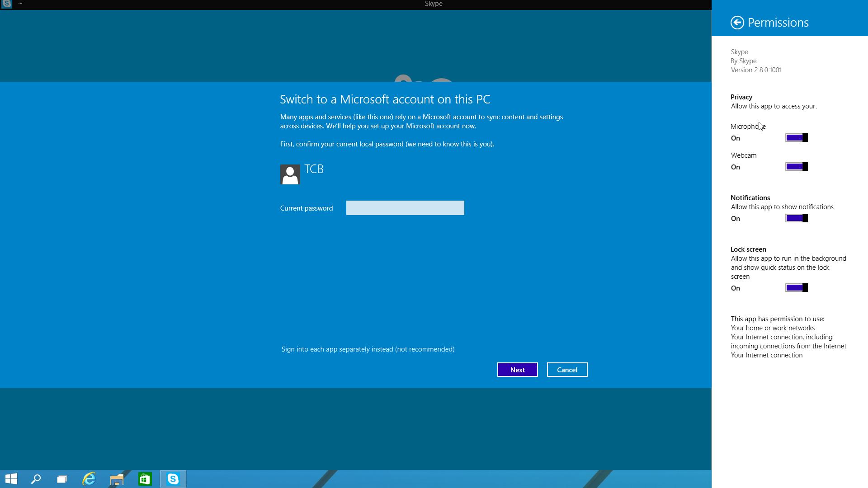Open Search from the taskbar
The height and width of the screenshot is (488, 868).
[36, 479]
